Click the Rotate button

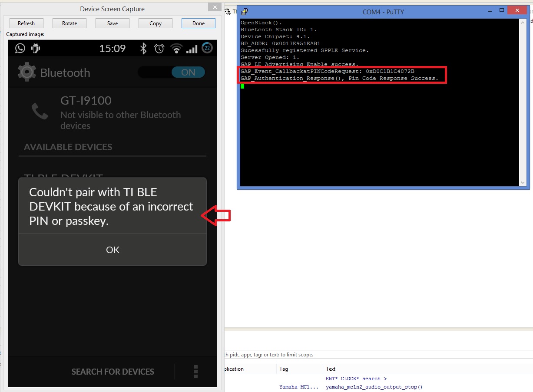(70, 23)
